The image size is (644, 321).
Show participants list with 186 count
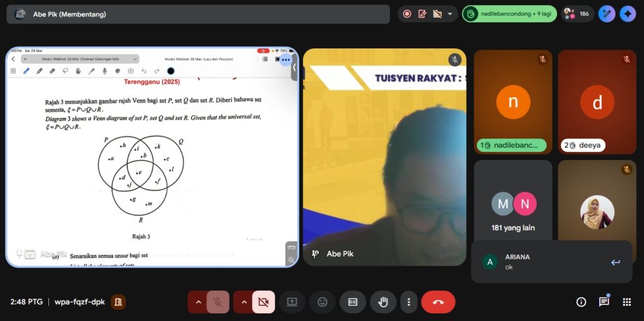[577, 14]
